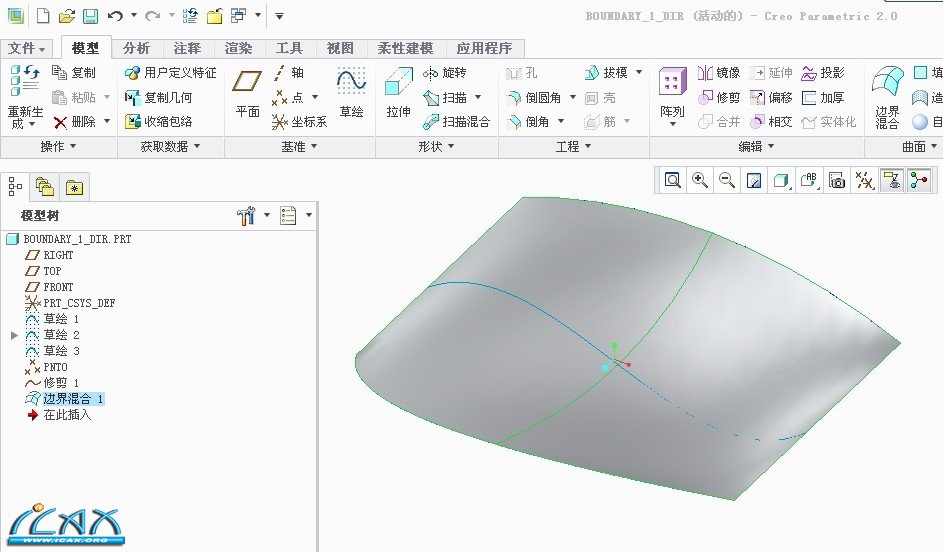Click the 重新生成 regenerate icon
Image resolution: width=943 pixels, height=552 pixels.
point(24,95)
